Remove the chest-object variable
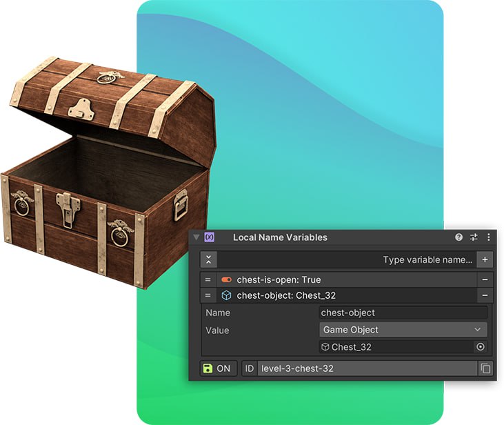This screenshot has width=504, height=425. click(x=485, y=295)
